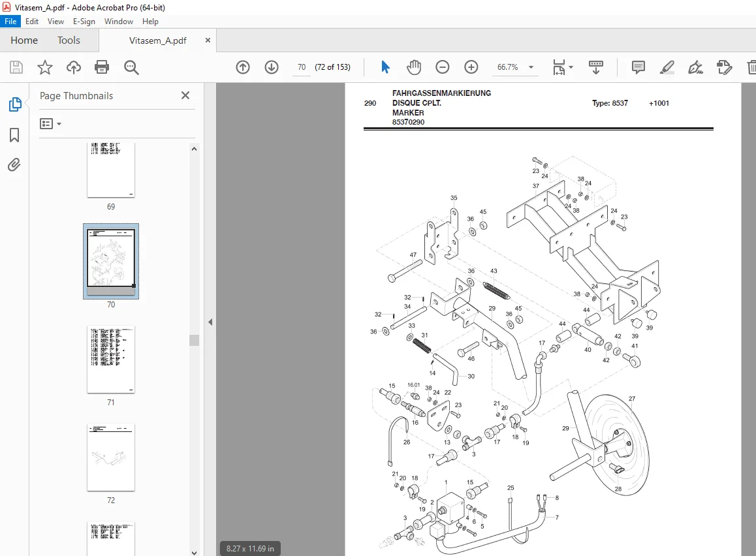Zoom in with plus button

point(471,67)
